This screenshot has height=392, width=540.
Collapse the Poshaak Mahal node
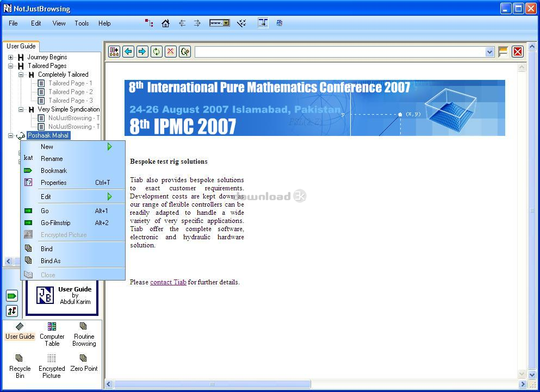[x=11, y=135]
